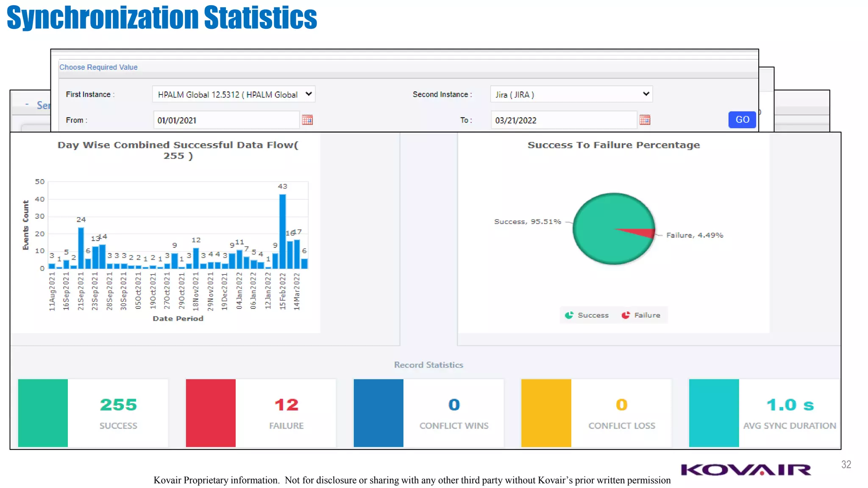
Task: Click the From date input field
Action: [x=226, y=120]
